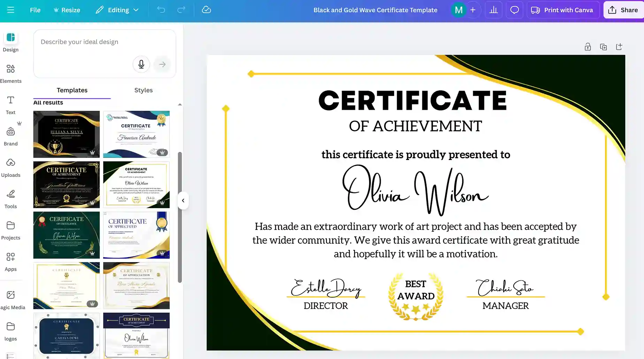Click the voice input microphone

[x=141, y=64]
